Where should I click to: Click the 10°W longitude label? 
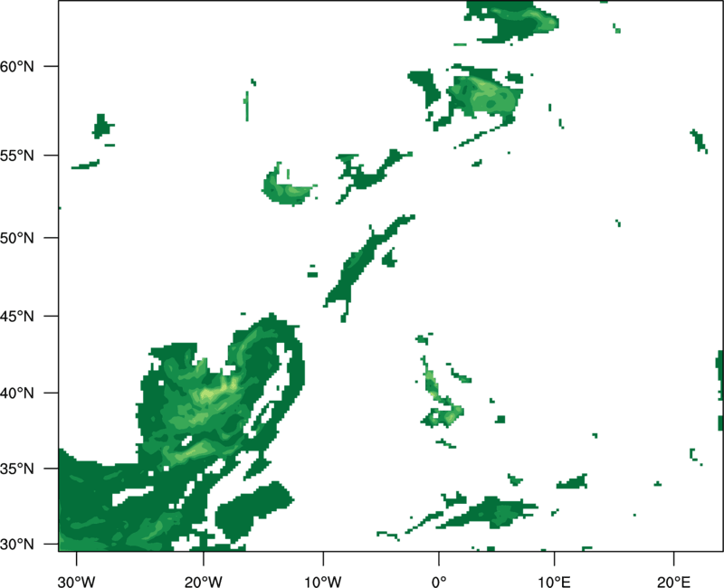pyautogui.click(x=323, y=582)
